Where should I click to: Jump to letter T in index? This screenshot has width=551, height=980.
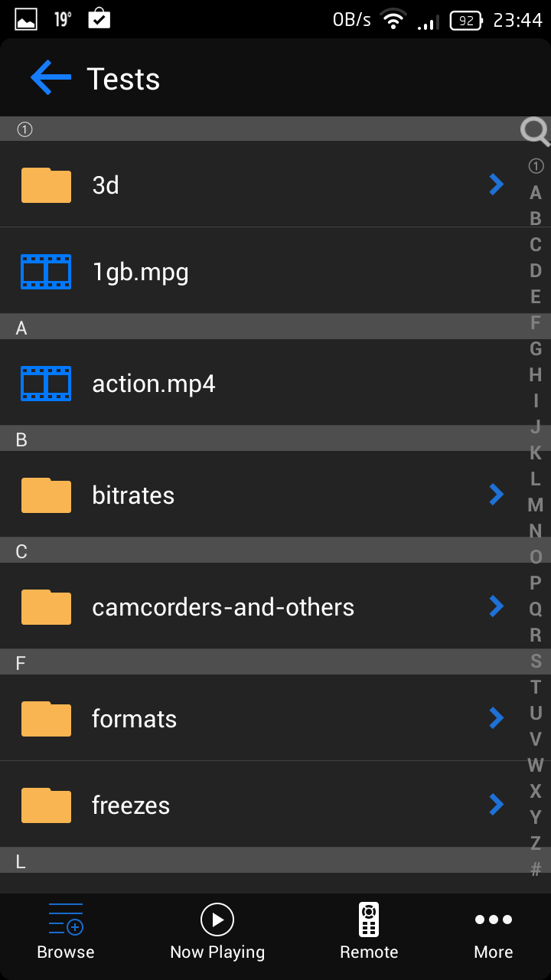pyautogui.click(x=536, y=688)
